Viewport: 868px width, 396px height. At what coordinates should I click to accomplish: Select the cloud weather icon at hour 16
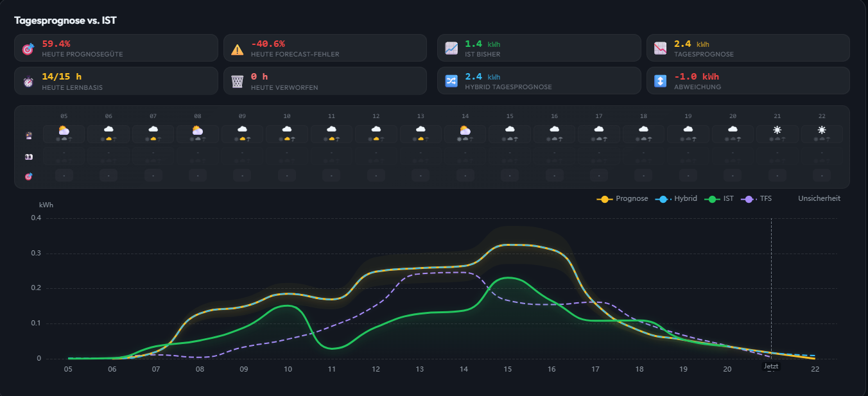pos(554,130)
